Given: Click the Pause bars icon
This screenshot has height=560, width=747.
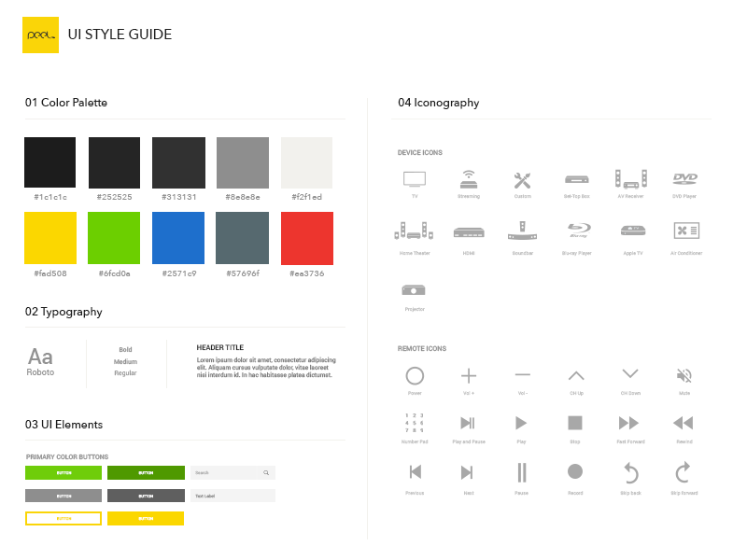Looking at the screenshot, I should tap(522, 473).
